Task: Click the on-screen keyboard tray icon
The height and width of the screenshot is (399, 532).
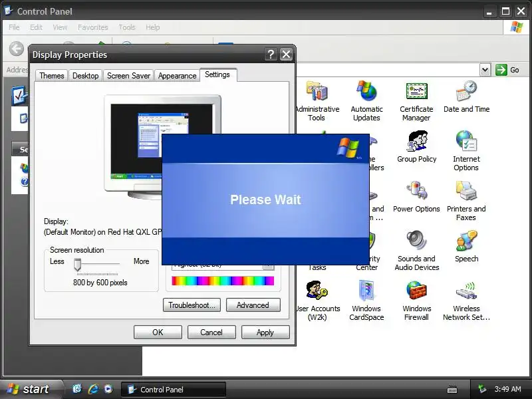Action: 452,389
